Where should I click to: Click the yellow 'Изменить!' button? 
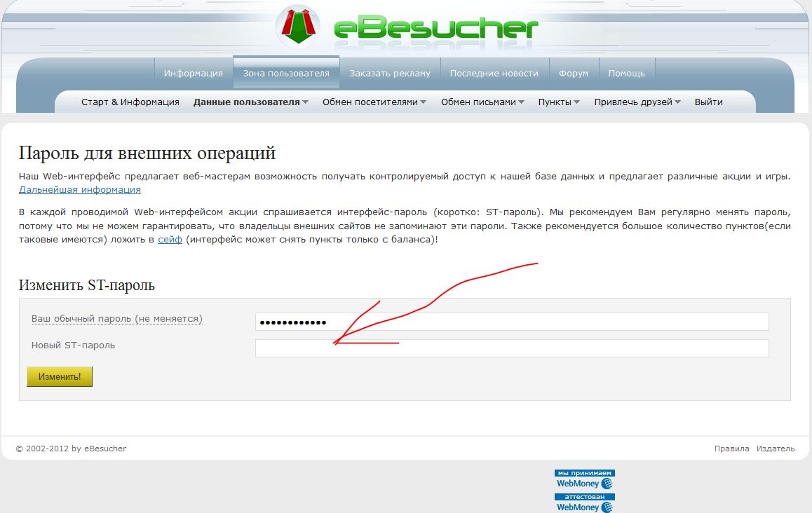point(60,376)
